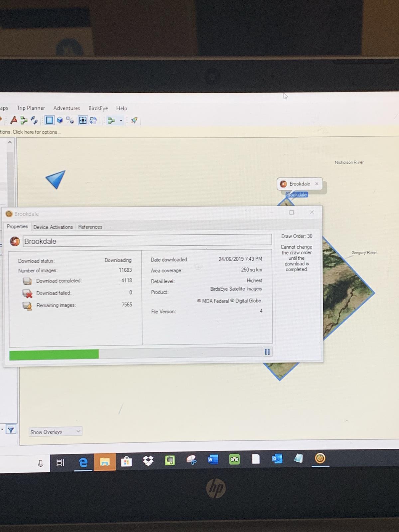Click the red letter A toolbar icon
The height and width of the screenshot is (532, 399).
click(x=14, y=120)
